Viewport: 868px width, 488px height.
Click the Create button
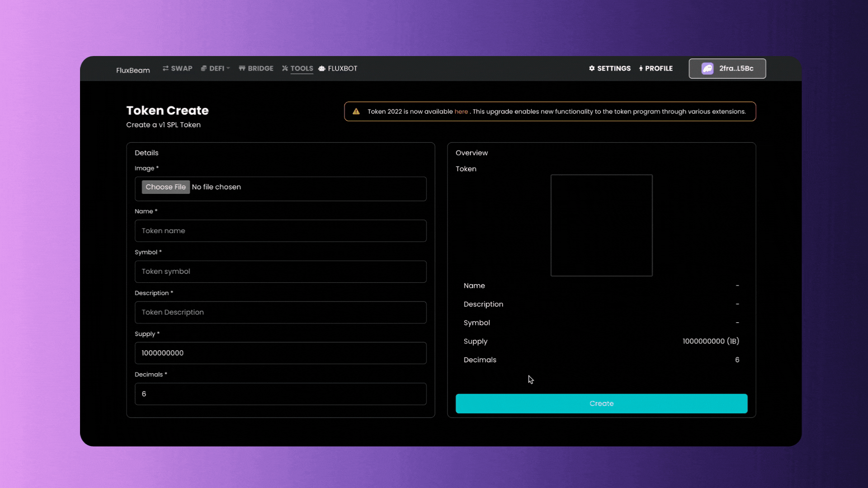point(602,404)
